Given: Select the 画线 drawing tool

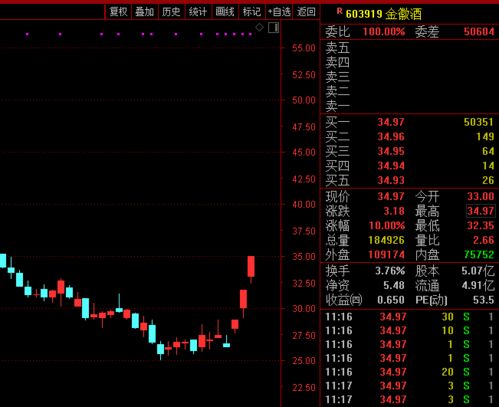Looking at the screenshot, I should [225, 12].
